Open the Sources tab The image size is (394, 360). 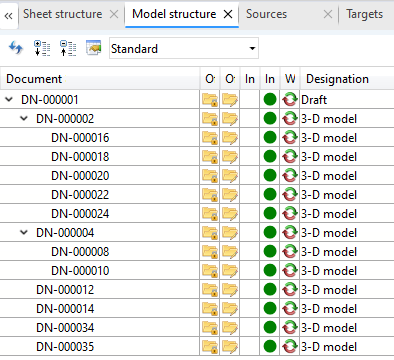pos(266,14)
